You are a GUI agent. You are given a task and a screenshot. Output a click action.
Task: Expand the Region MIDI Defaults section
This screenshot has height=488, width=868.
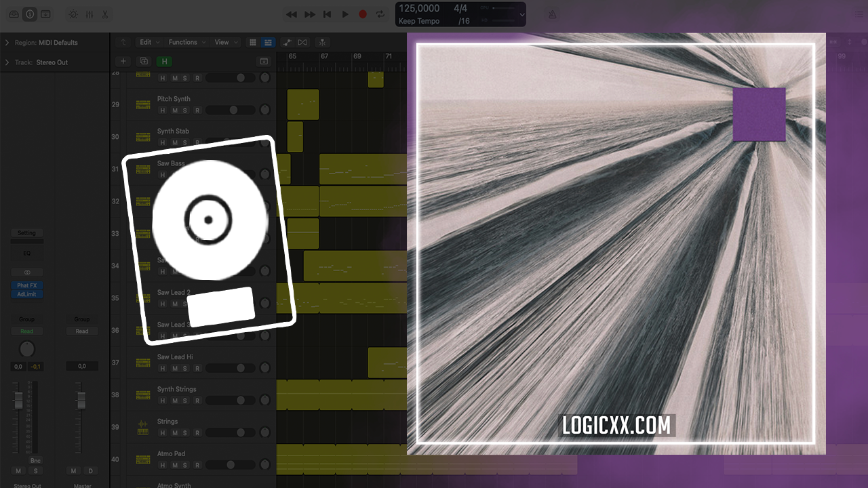[7, 43]
